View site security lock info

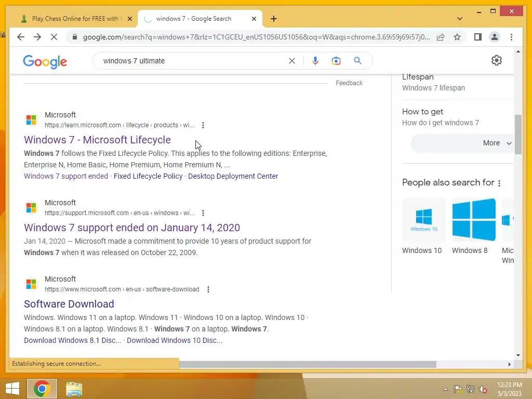(75, 37)
